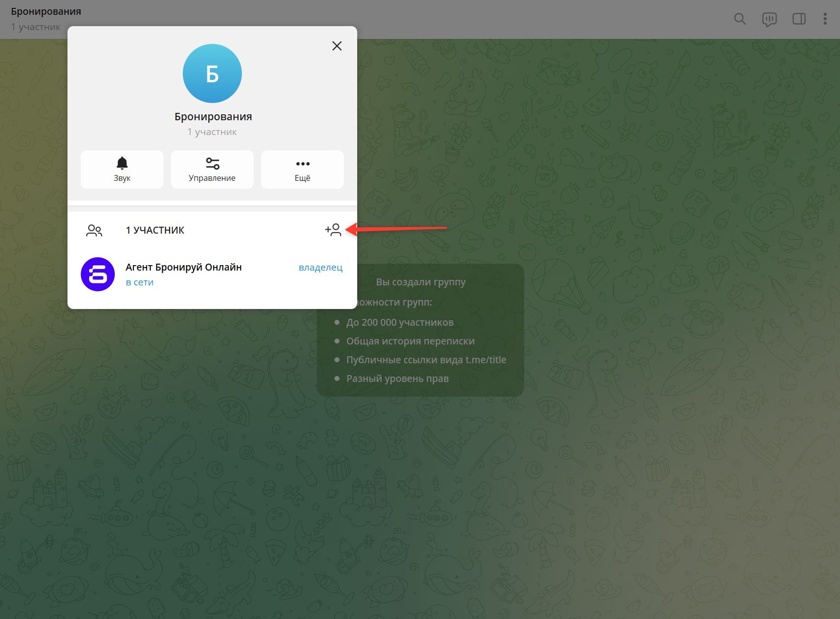Open the vertical three-dot menu
The height and width of the screenshot is (619, 840).
825,19
